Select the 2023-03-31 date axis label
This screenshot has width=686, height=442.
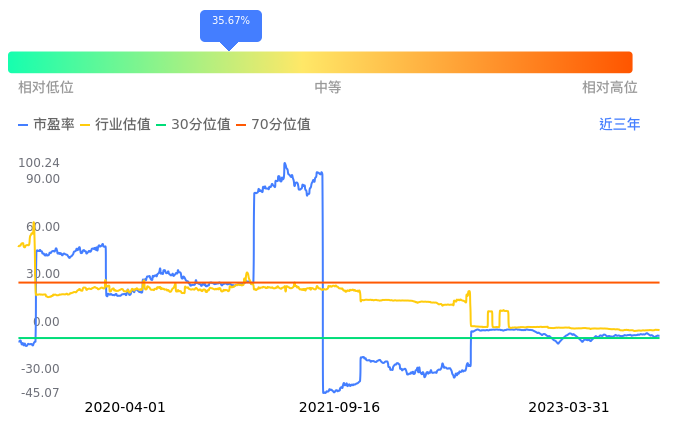(x=569, y=408)
